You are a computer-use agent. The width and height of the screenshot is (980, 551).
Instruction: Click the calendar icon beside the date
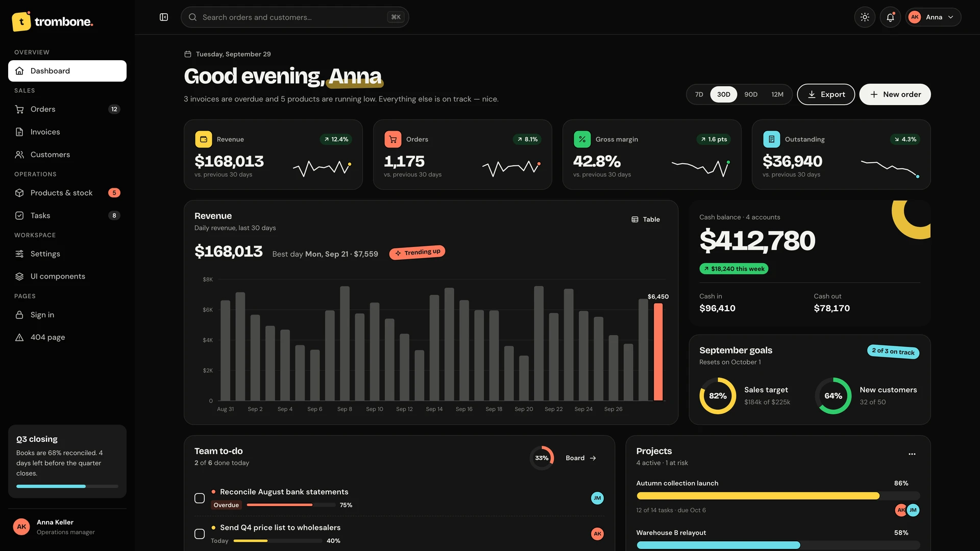[188, 54]
